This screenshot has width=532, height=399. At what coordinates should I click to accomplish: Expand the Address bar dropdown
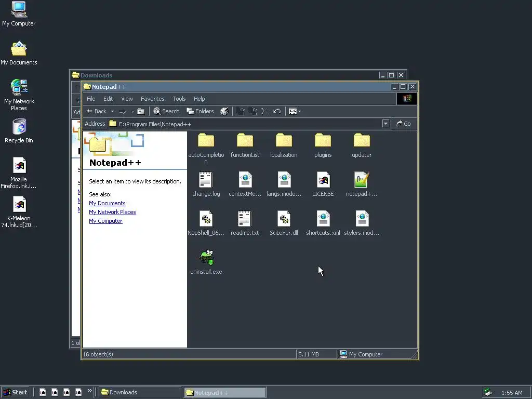385,124
